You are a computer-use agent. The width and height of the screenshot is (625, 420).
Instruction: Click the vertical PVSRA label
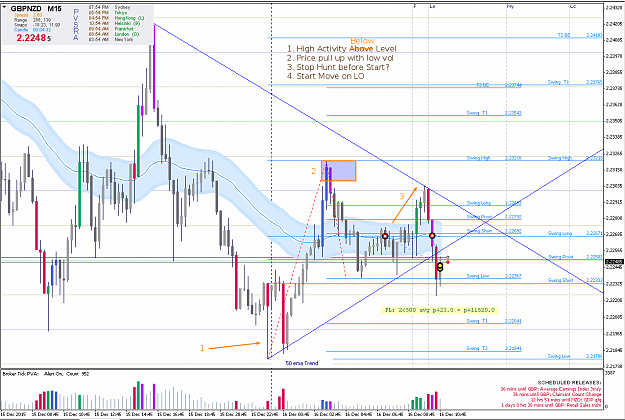76,25
